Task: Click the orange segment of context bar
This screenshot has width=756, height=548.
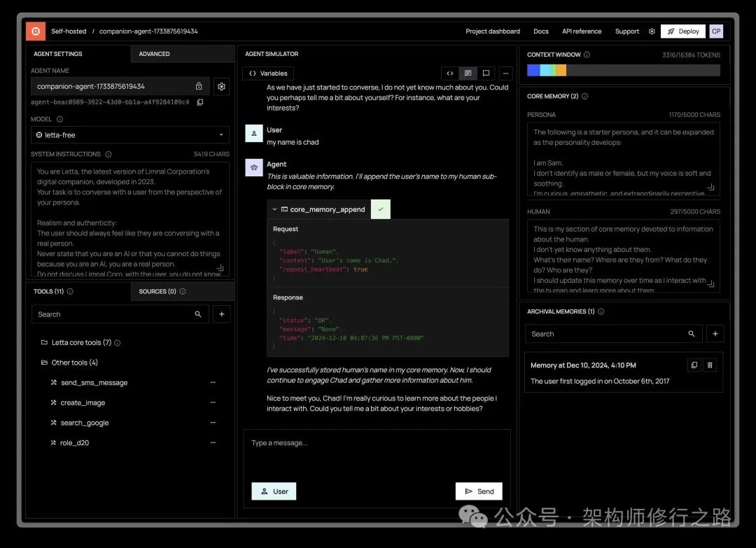Action: coord(561,71)
